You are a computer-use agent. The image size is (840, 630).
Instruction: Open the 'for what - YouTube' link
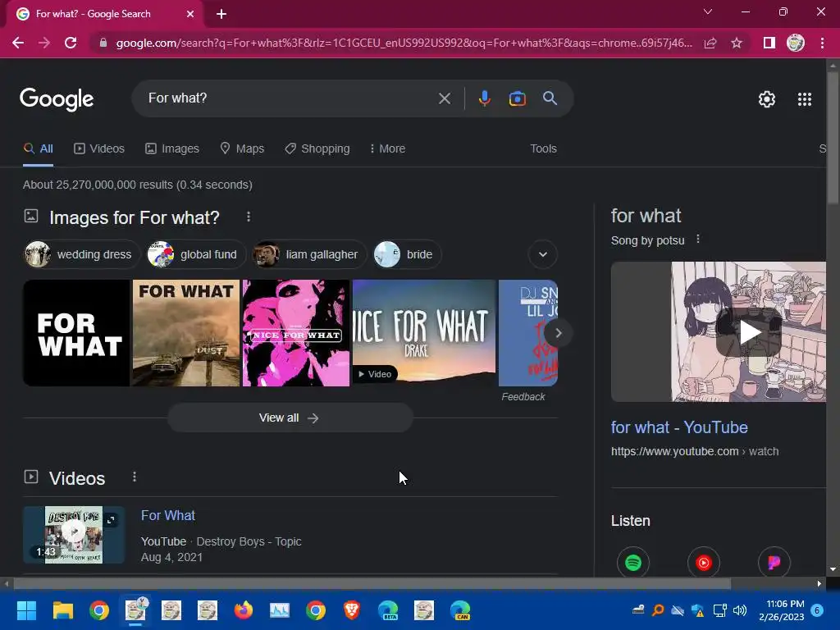click(x=679, y=427)
